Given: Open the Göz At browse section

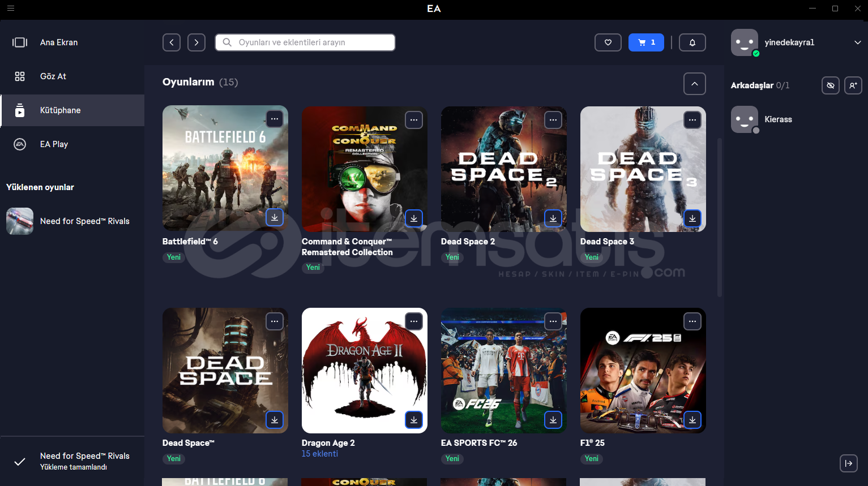Looking at the screenshot, I should 72,76.
